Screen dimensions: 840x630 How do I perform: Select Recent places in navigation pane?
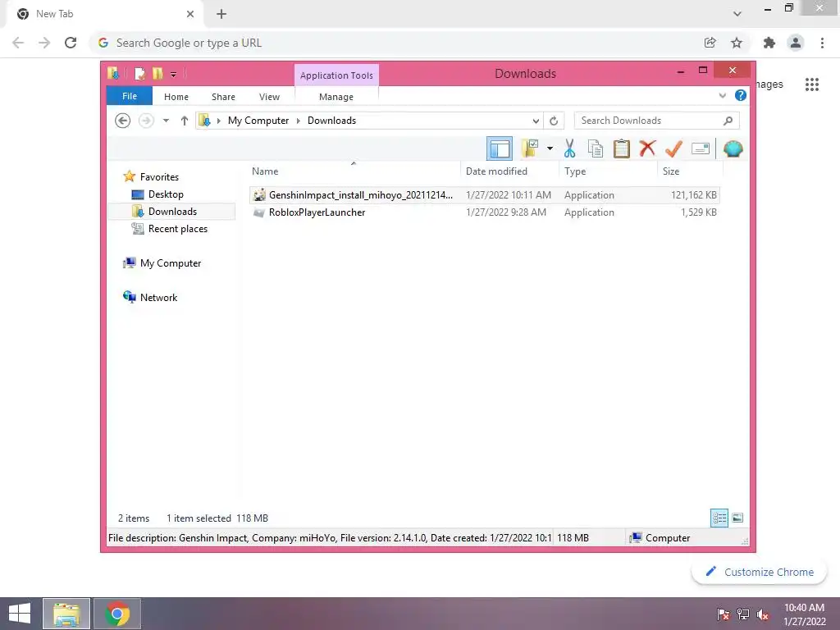coord(177,229)
